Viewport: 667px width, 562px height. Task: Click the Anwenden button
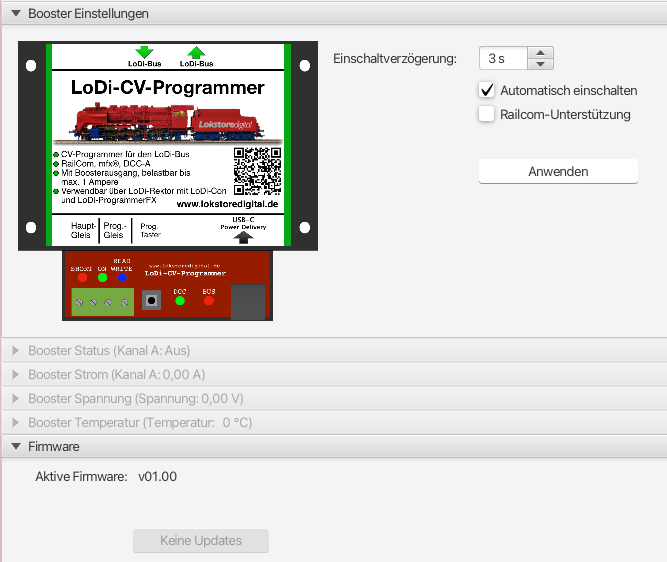[x=558, y=171]
